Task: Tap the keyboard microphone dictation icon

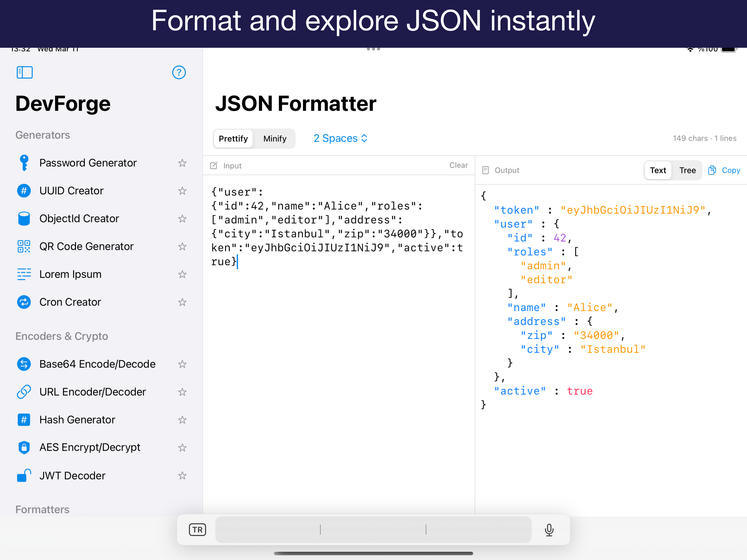Action: [x=549, y=530]
